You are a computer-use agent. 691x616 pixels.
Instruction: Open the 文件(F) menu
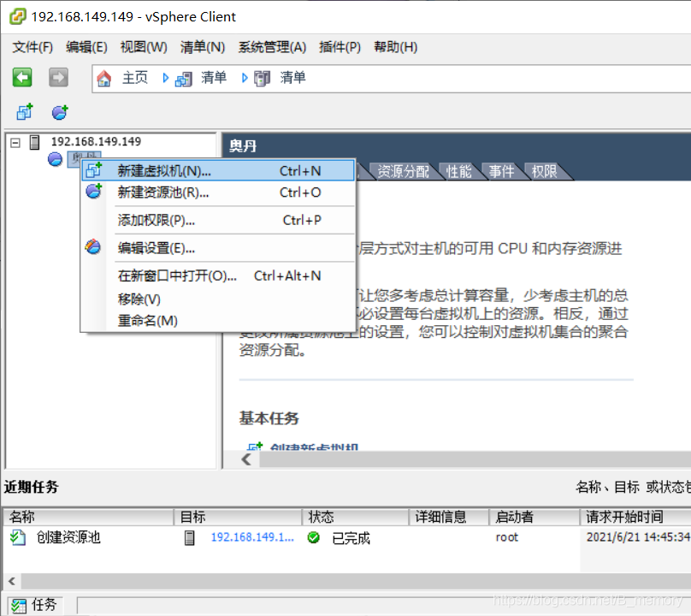[32, 47]
